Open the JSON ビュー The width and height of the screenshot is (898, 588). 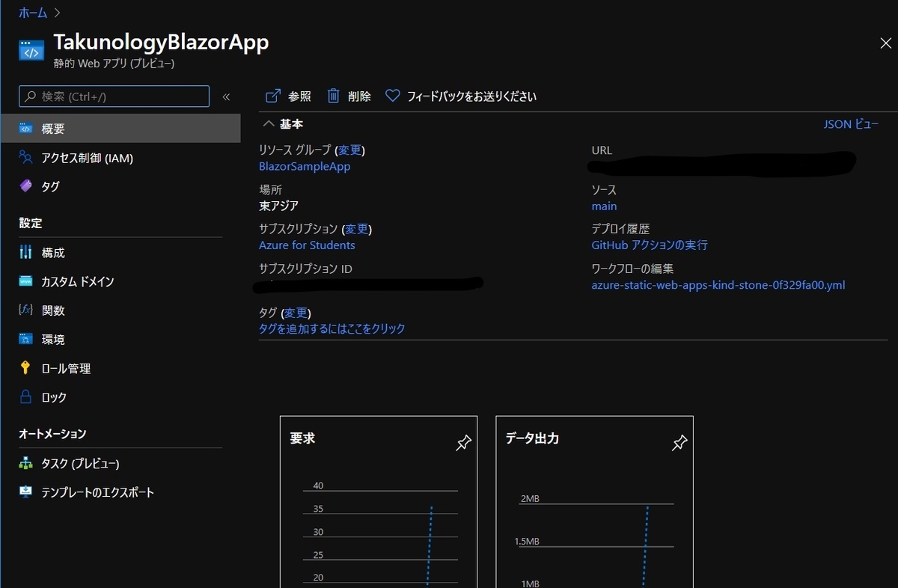[852, 123]
